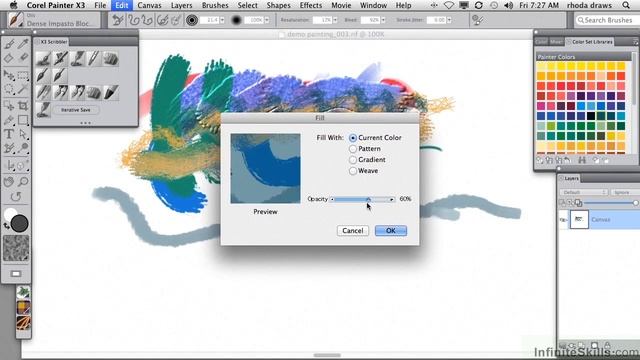Click the volume icon in menu bar

(x=509, y=5)
